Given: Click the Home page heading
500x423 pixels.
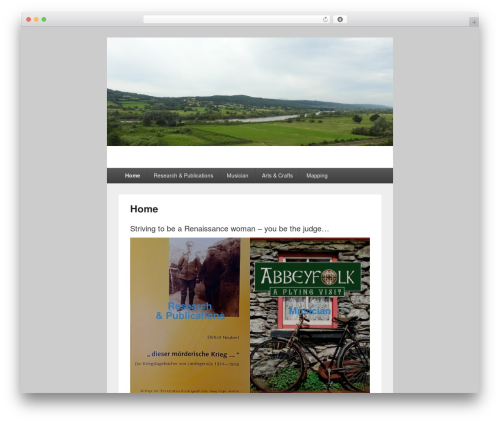Looking at the screenshot, I should (x=144, y=209).
